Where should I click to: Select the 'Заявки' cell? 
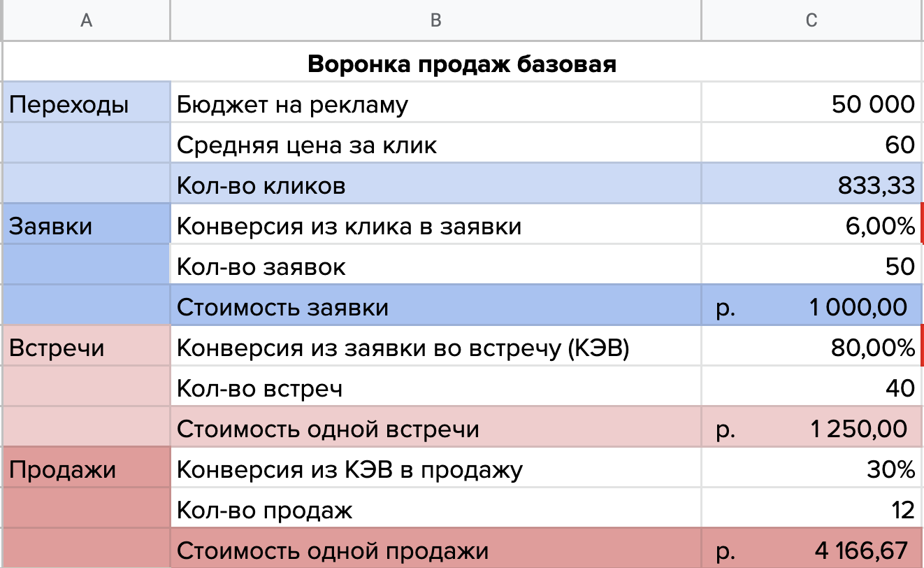coord(87,226)
